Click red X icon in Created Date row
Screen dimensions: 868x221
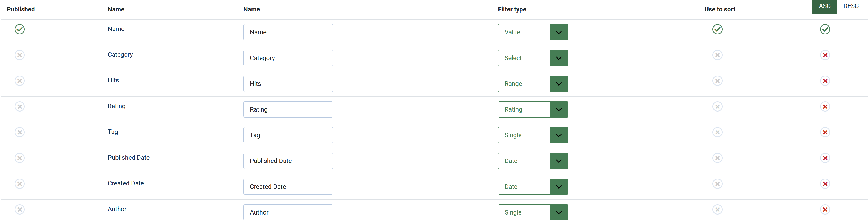[825, 184]
